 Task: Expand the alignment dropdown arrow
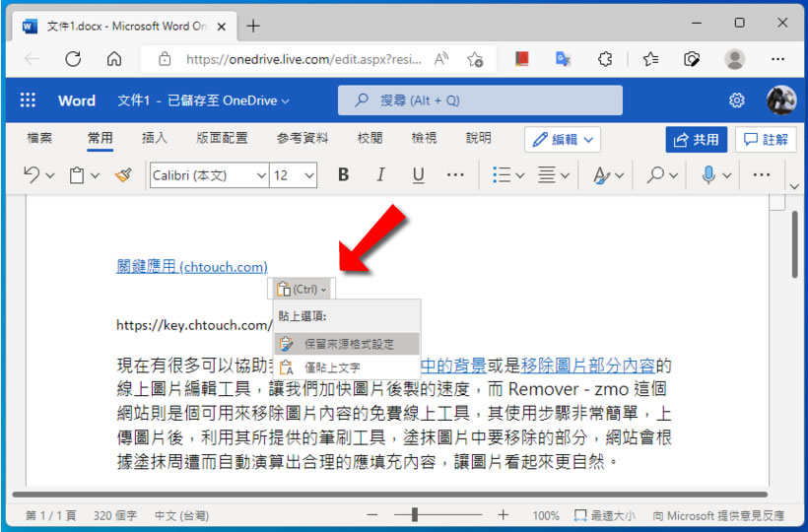[x=565, y=175]
